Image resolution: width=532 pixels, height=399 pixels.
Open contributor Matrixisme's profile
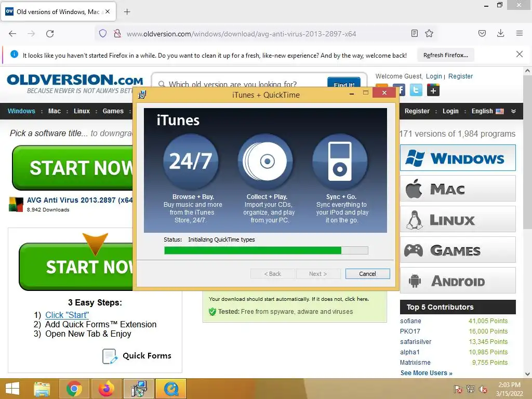pyautogui.click(x=415, y=362)
